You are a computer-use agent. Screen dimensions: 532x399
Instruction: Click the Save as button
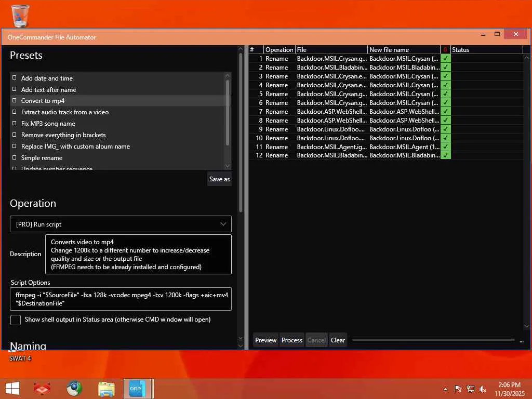pos(219,179)
